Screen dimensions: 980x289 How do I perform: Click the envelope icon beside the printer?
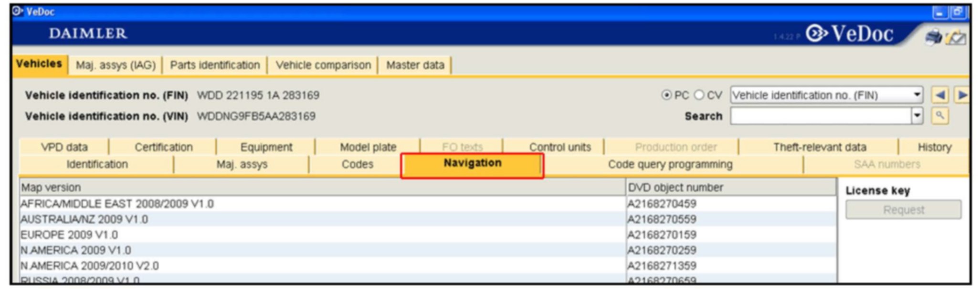tap(956, 37)
